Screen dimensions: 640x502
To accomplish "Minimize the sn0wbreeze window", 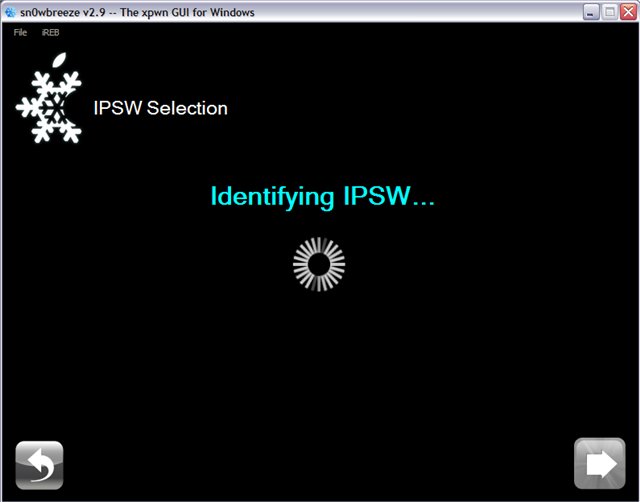I will pyautogui.click(x=591, y=12).
